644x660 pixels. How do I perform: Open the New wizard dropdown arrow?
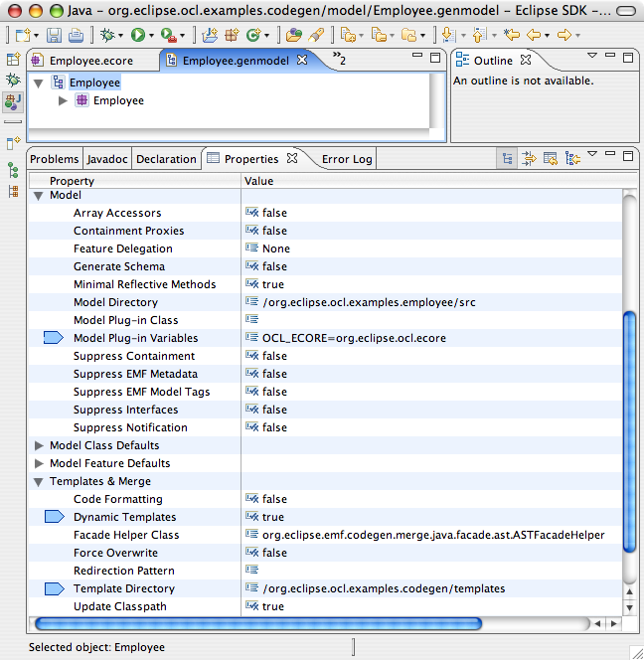coord(36,36)
